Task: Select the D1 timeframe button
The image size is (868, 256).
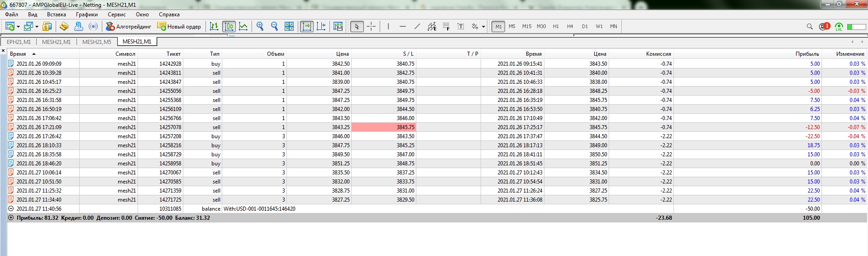Action: [x=585, y=26]
